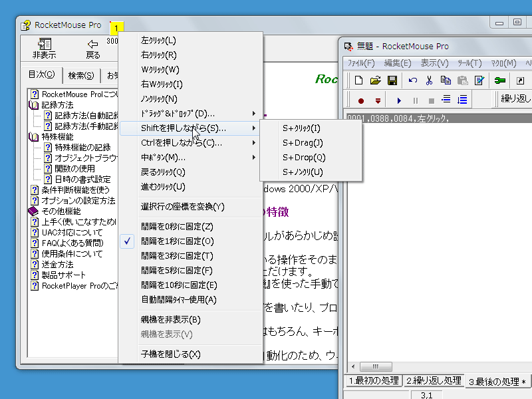Screen dimensions: 532x399
Task: Expand 中ボタン(M) submenu
Action: 191,158
